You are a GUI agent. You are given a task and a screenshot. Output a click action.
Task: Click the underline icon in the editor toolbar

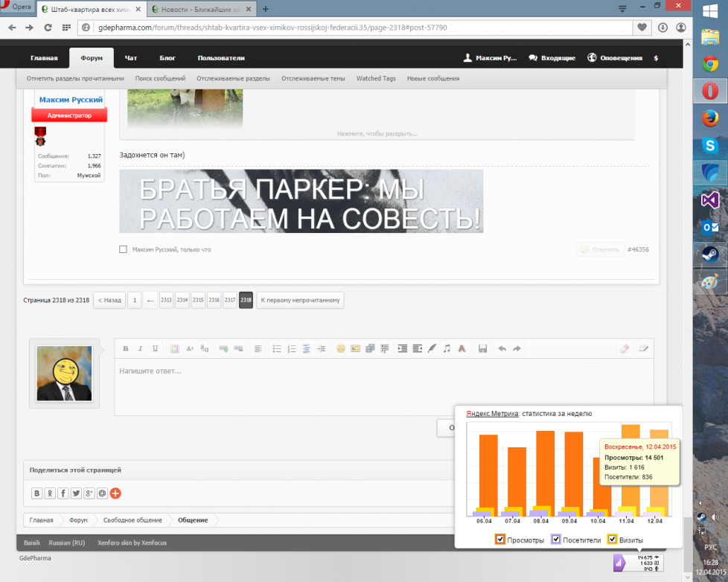coord(155,348)
